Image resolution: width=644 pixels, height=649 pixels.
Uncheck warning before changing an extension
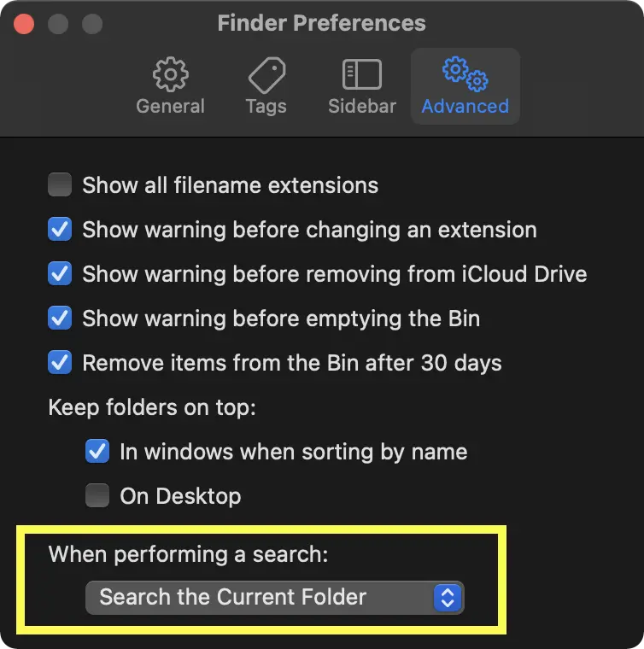[60, 230]
